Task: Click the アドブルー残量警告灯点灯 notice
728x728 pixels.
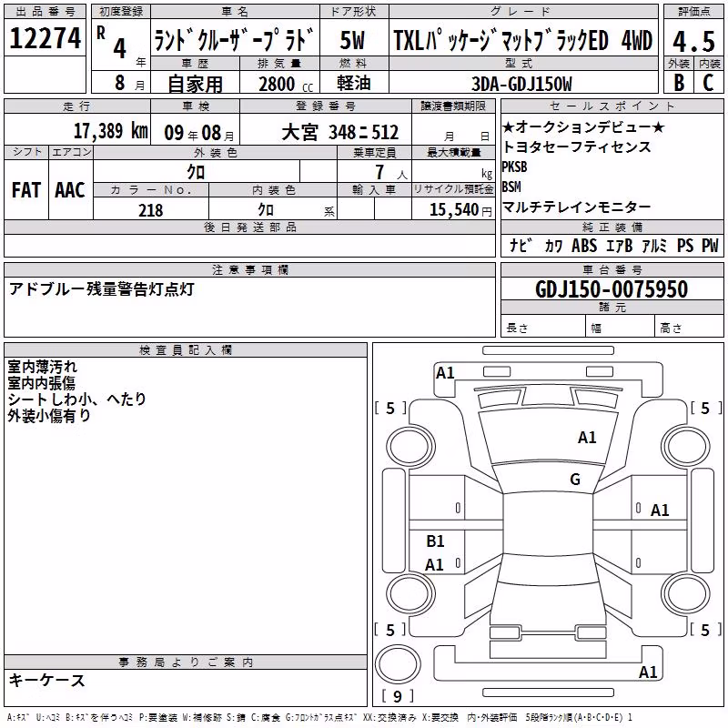Action: click(x=102, y=288)
